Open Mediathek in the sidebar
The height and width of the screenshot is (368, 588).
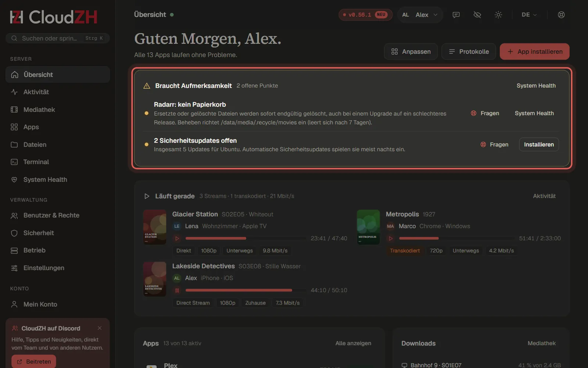click(x=58, y=110)
